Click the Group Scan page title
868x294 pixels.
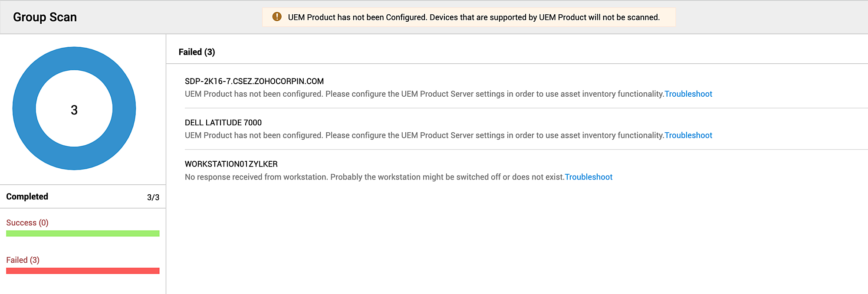tap(45, 17)
